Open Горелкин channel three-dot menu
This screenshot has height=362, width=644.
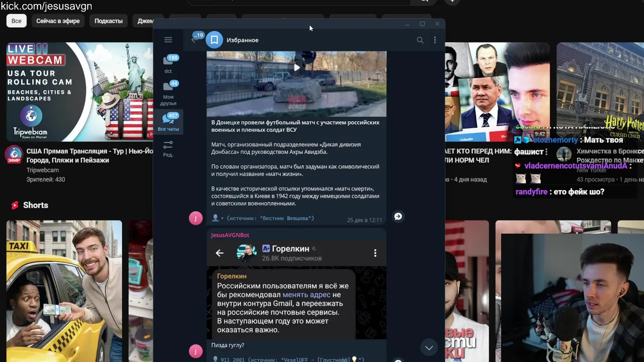375,253
